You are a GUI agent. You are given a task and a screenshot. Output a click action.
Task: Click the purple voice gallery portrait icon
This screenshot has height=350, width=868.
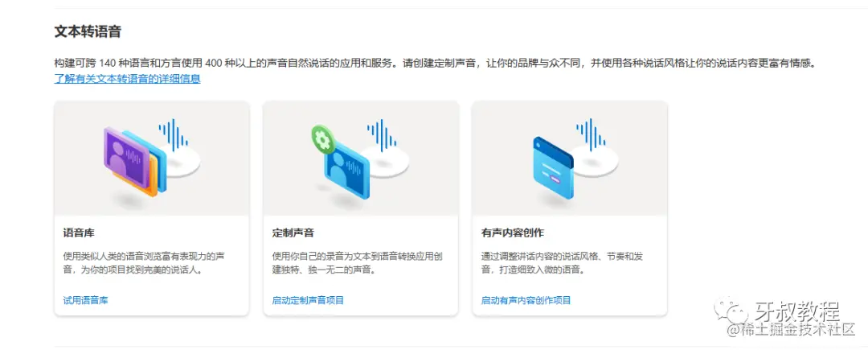[125, 157]
